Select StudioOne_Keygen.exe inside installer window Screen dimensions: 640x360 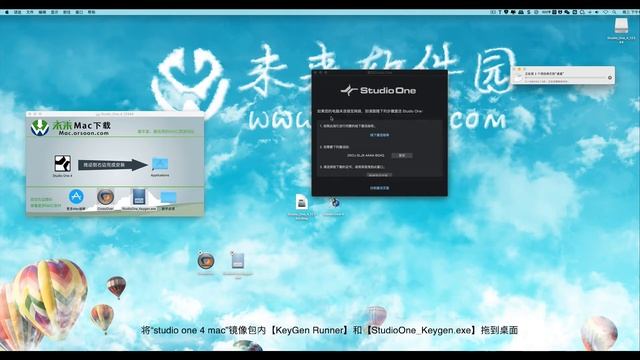(x=139, y=197)
